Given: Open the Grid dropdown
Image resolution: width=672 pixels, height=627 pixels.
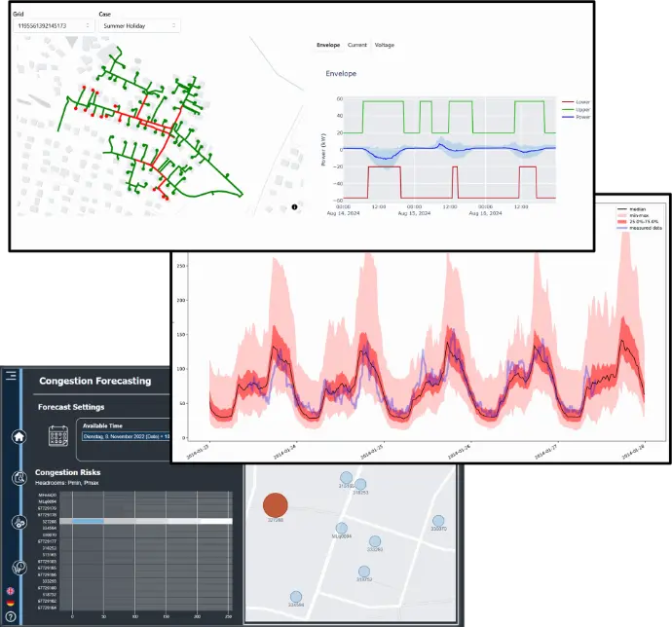Looking at the screenshot, I should (52, 26).
